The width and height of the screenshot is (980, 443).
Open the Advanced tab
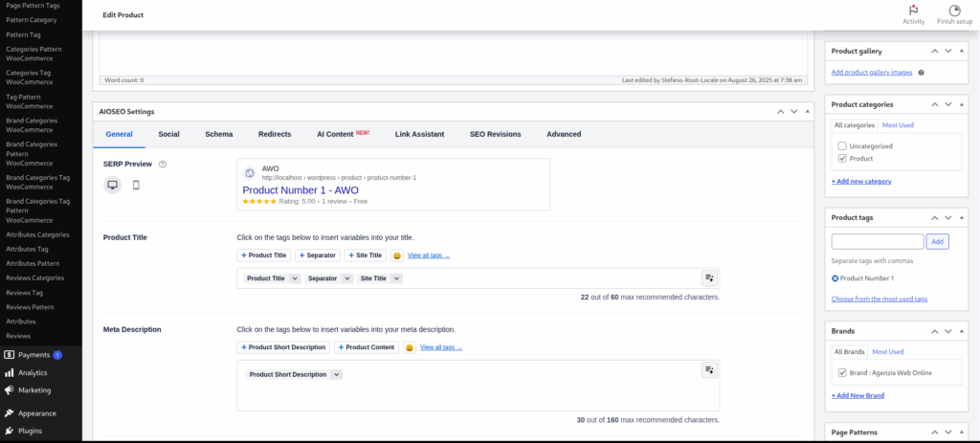[564, 134]
